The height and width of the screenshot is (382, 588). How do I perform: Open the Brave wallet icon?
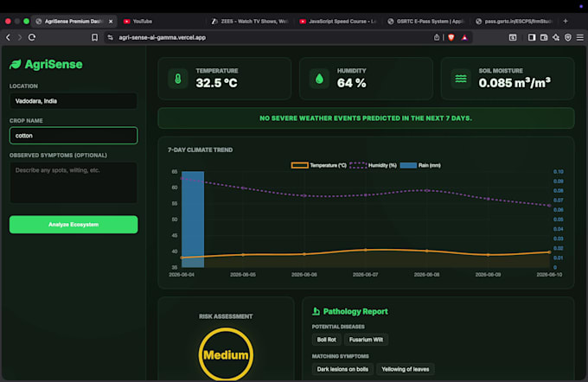point(544,37)
